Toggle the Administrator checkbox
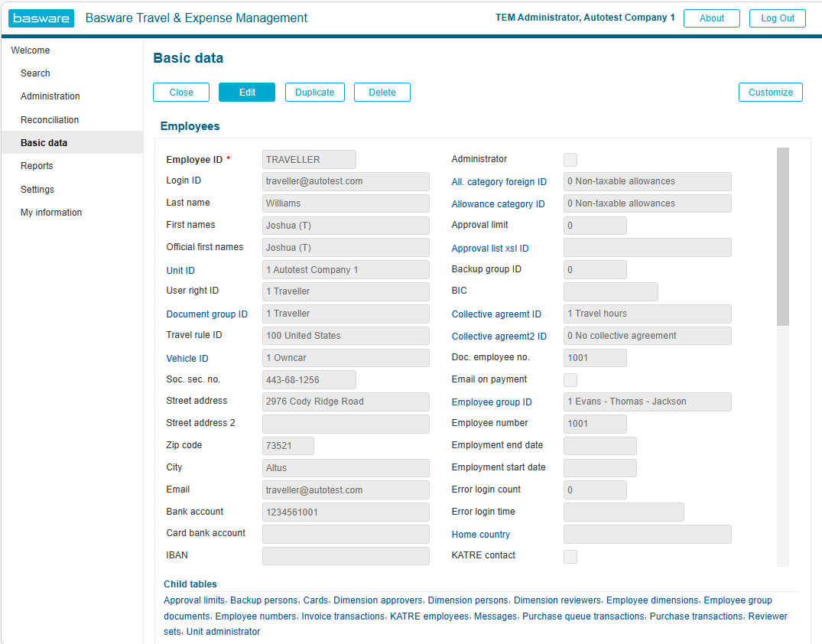This screenshot has width=822, height=644. 570,159
